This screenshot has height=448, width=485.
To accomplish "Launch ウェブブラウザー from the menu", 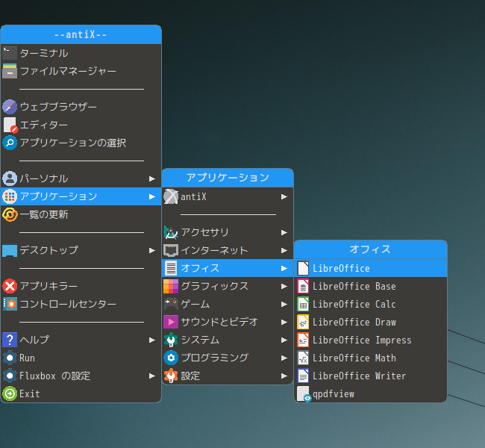I will 81,107.
